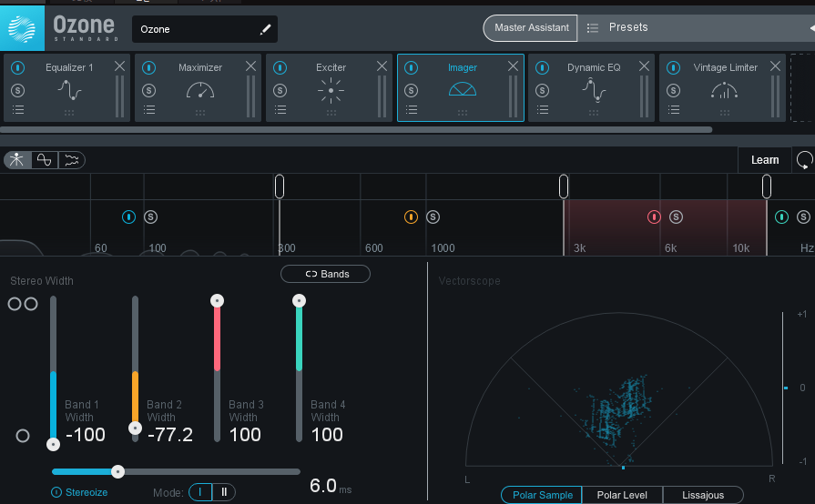Click the Band 3 width slider handle
The width and height of the screenshot is (815, 504).
point(217,300)
